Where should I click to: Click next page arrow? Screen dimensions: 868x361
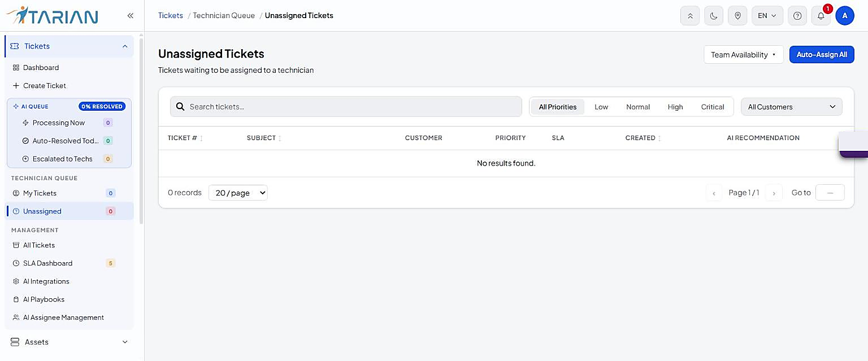(774, 193)
